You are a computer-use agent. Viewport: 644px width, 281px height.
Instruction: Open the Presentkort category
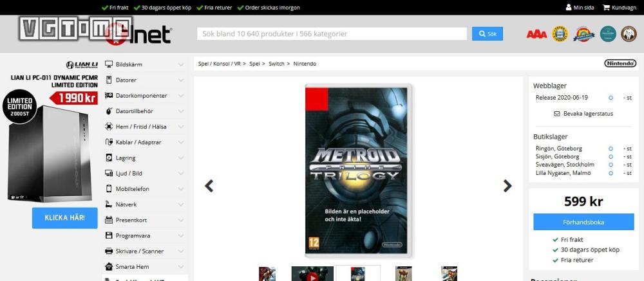(x=131, y=220)
